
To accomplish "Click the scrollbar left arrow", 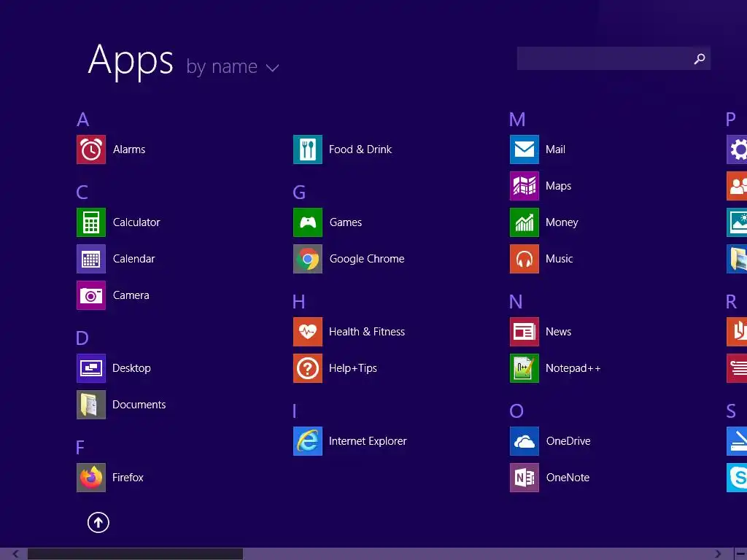I will click(x=16, y=554).
